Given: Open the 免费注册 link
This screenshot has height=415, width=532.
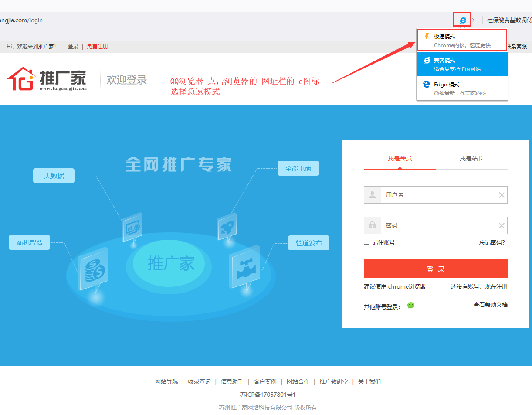Looking at the screenshot, I should (97, 47).
